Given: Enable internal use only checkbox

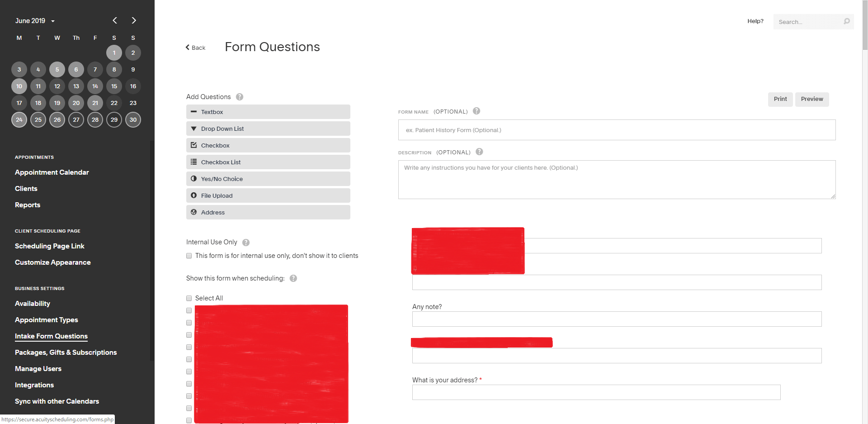Looking at the screenshot, I should pos(189,256).
